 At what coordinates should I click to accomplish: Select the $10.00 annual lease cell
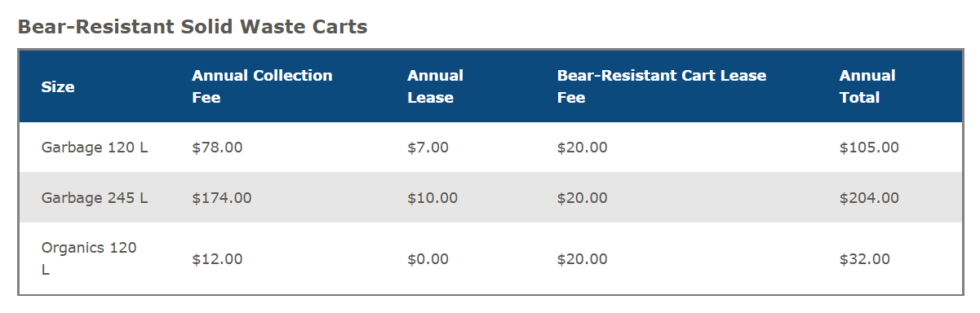(x=432, y=197)
